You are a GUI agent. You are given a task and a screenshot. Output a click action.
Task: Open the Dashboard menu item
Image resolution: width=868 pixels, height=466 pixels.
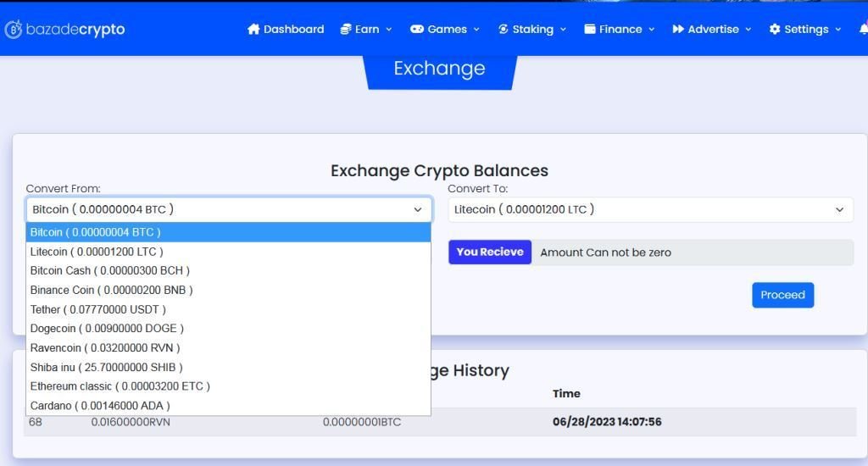[286, 30]
